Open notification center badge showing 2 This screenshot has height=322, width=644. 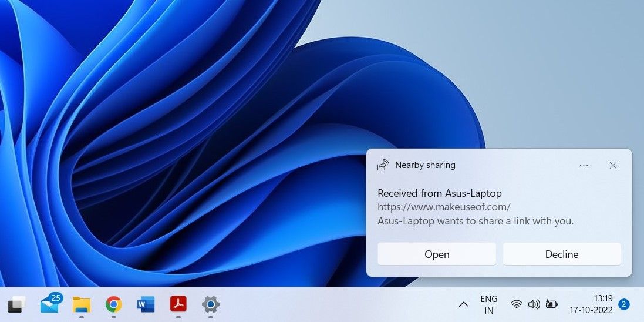tap(624, 304)
